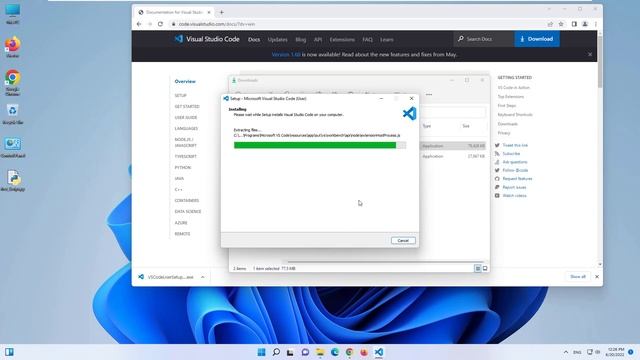Open Microsoft Edge from taskbar
The height and width of the screenshot is (360, 640).
(335, 352)
